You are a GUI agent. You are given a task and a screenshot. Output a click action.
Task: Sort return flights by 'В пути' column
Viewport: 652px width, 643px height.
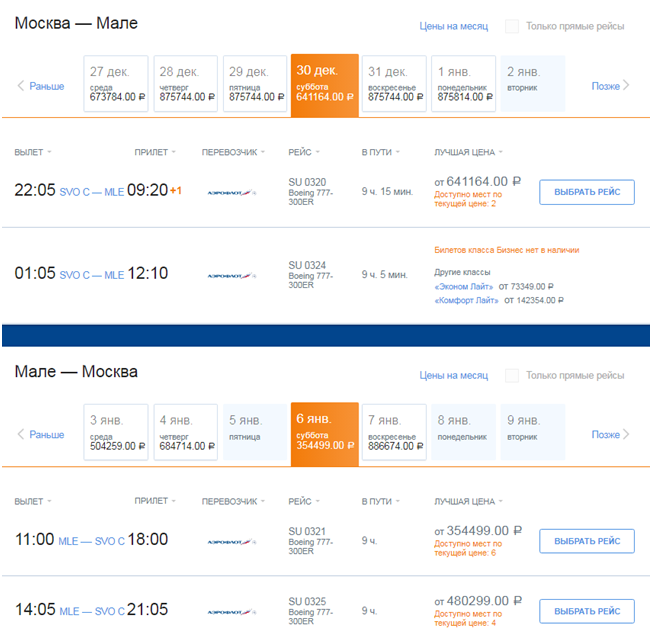380,500
